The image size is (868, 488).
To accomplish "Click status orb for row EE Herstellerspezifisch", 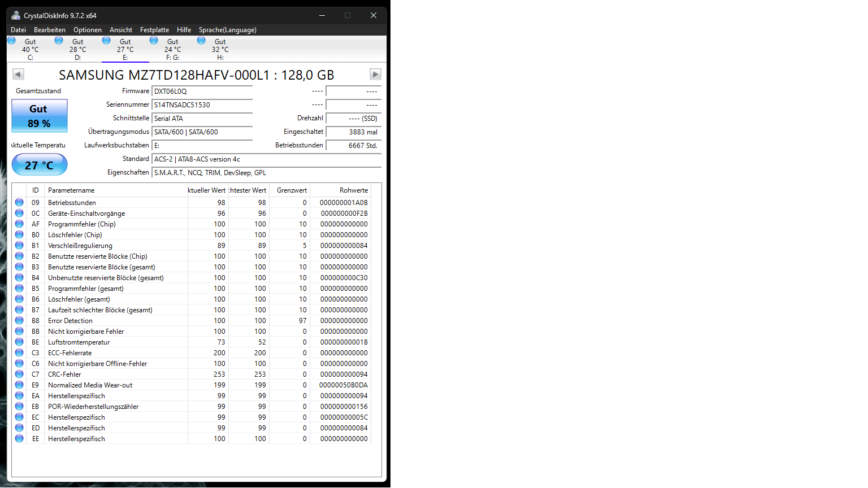I will (x=19, y=438).
